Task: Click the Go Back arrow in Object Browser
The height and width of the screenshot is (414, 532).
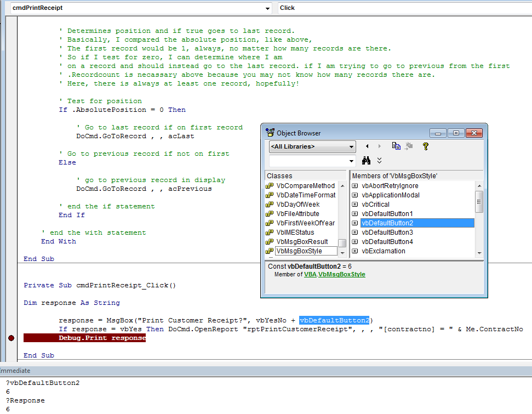Action: coord(367,146)
